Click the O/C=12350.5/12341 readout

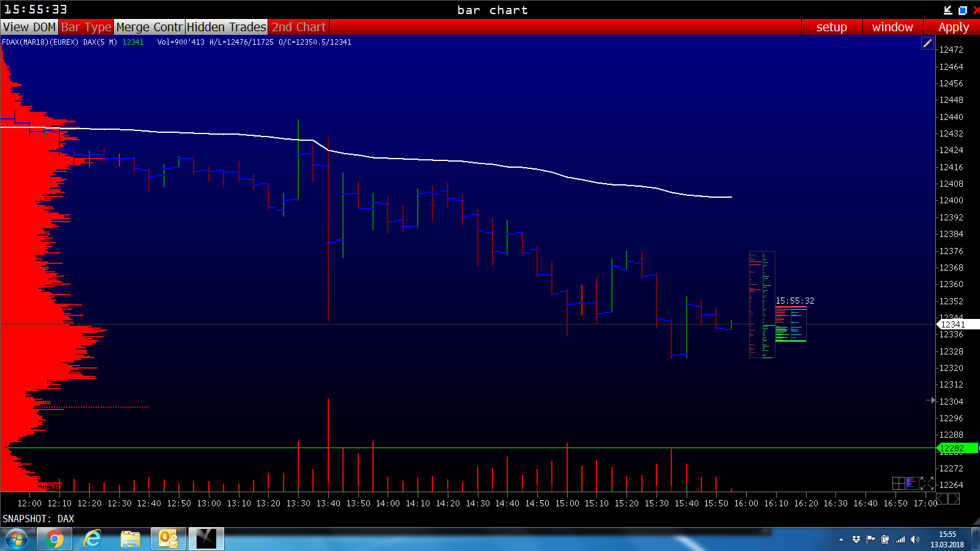click(315, 42)
